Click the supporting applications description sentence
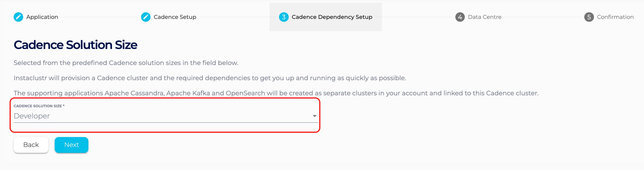The width and height of the screenshot is (644, 170). point(276,93)
